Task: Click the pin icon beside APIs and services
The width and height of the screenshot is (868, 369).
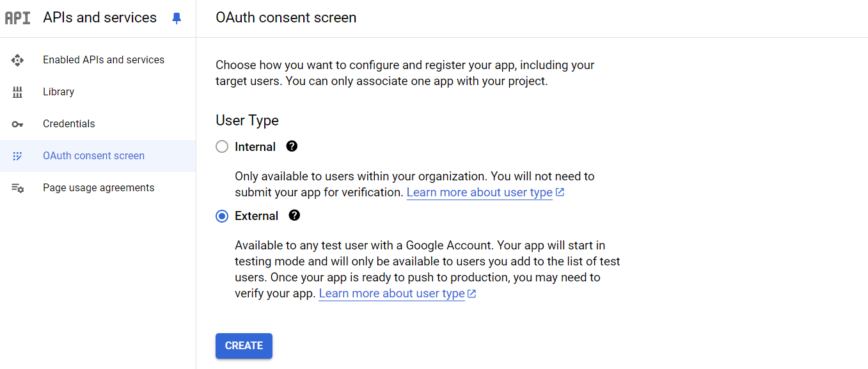Action: 177,17
